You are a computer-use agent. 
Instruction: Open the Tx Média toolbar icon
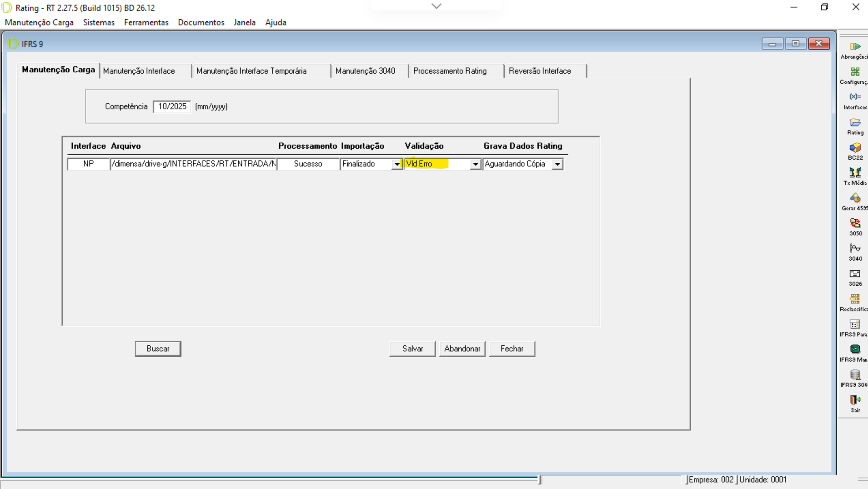point(855,173)
